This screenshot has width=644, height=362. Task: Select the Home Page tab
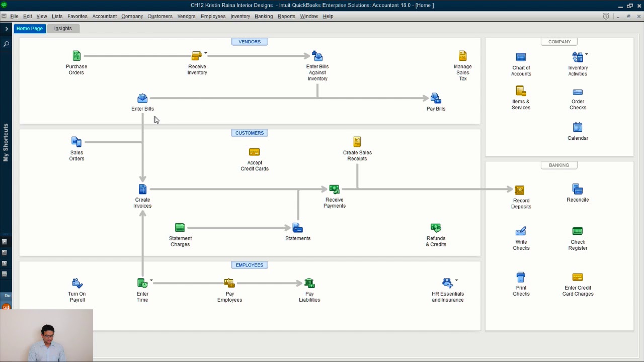tap(30, 29)
